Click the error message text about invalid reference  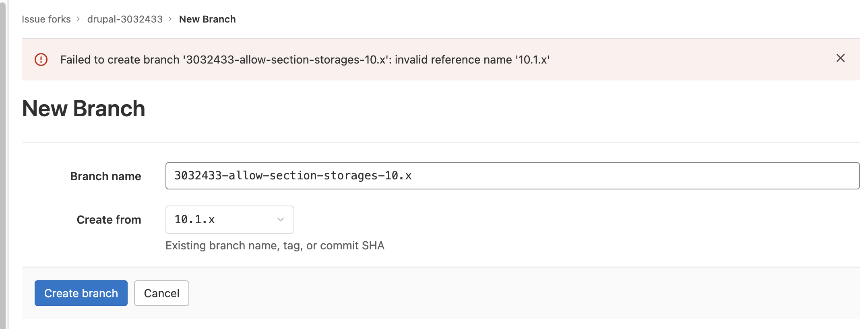click(305, 60)
